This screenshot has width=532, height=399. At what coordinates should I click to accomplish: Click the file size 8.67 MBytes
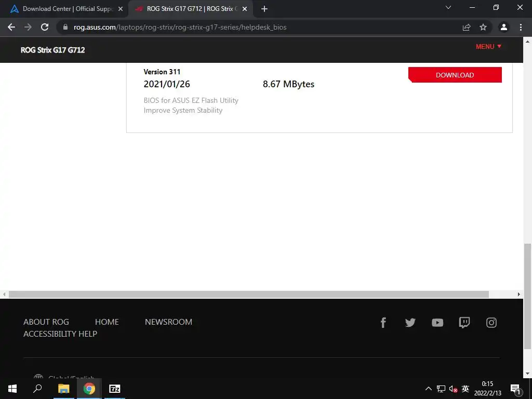click(288, 84)
